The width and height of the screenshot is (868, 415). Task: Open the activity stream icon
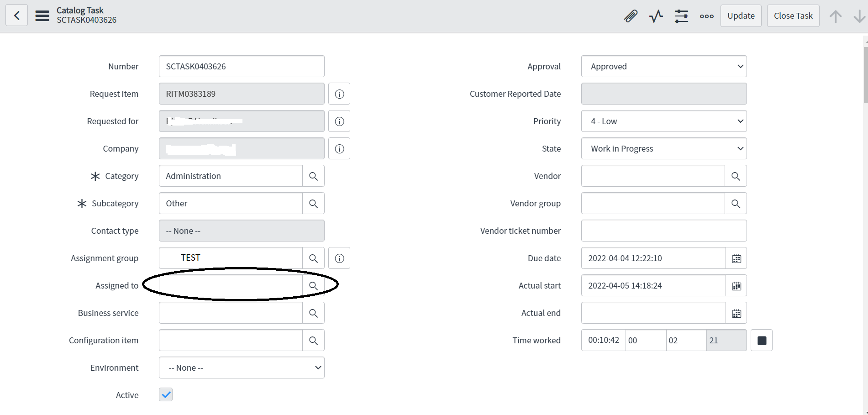coord(656,16)
